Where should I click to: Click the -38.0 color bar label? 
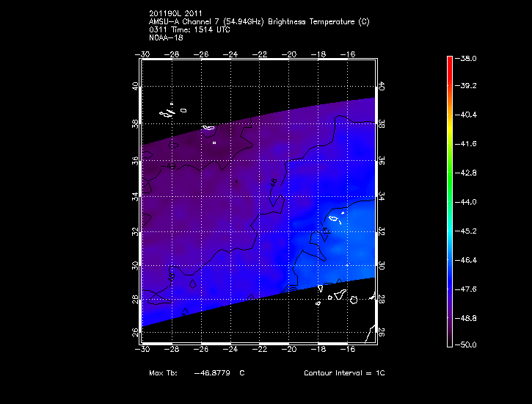tap(467, 58)
